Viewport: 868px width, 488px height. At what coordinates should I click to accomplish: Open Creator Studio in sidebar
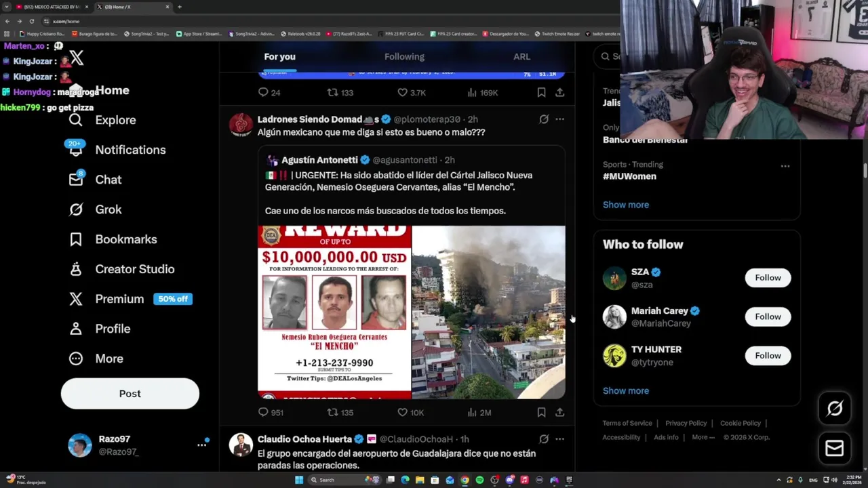pyautogui.click(x=122, y=269)
